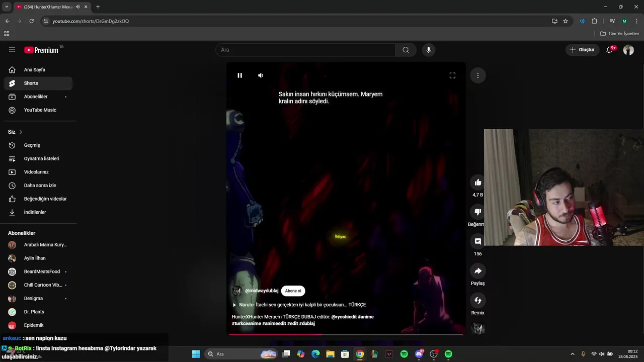The image size is (644, 362).
Task: Open the Chrome tab search dropdown arrow
Action: 7,7
